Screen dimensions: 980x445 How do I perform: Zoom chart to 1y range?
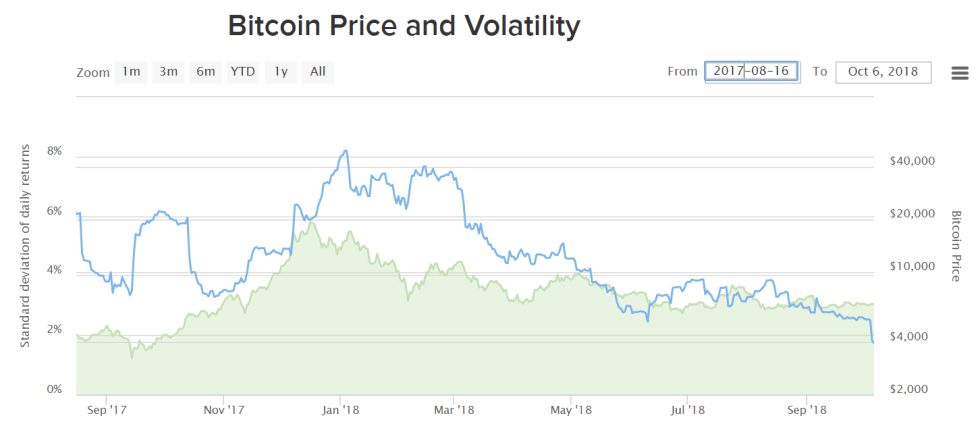[x=281, y=72]
